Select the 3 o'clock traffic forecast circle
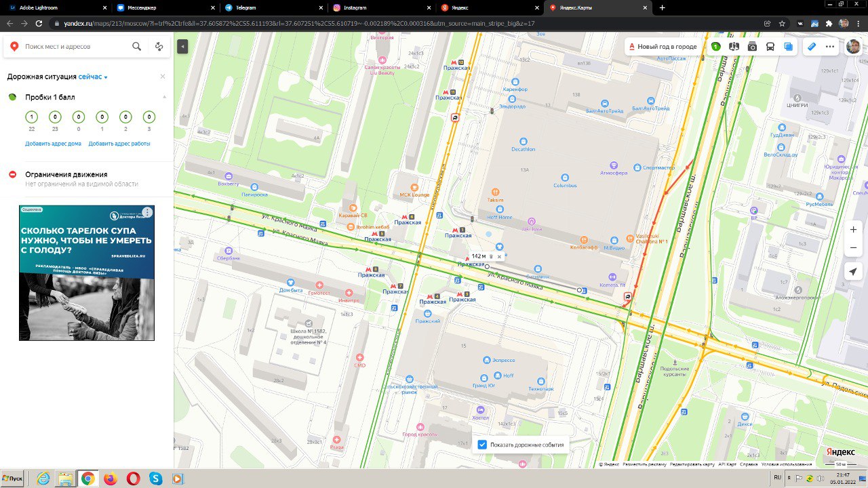This screenshot has height=488, width=868. click(149, 118)
